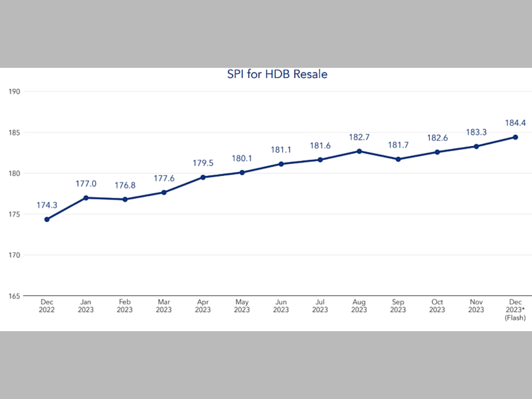Screen dimensions: 532x399
Task: Select the Aug 2023 data point marker
Action: [359, 151]
